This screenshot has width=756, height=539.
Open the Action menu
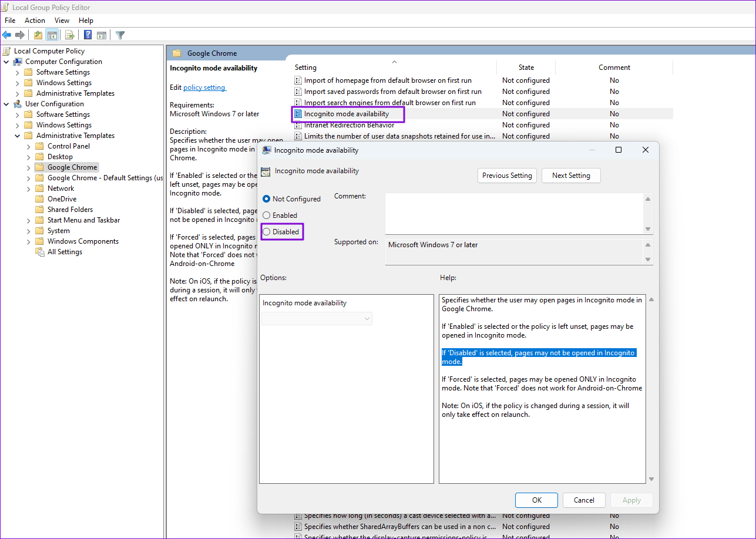click(35, 20)
